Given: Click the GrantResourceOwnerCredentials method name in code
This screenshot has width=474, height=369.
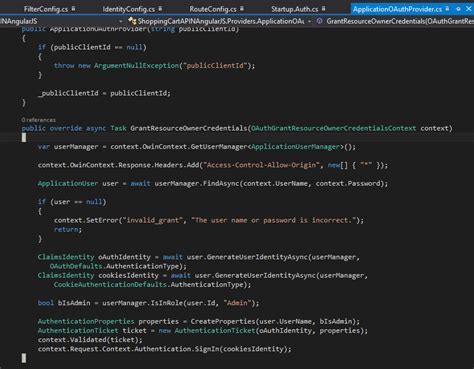Looking at the screenshot, I should [189, 128].
